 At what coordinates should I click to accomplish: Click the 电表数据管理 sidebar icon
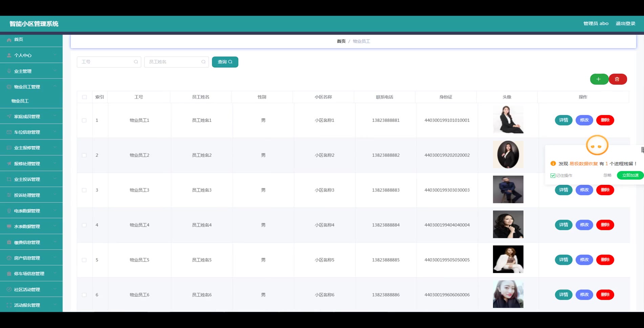(9, 211)
